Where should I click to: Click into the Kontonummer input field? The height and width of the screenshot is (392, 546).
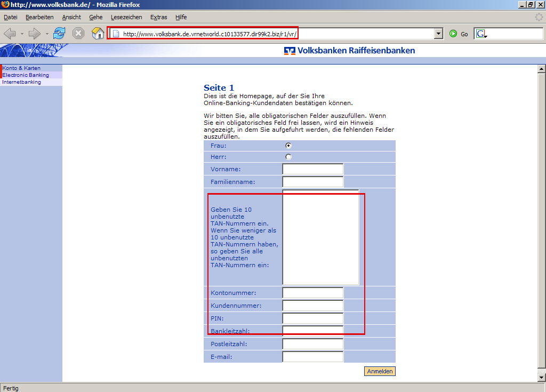point(312,293)
